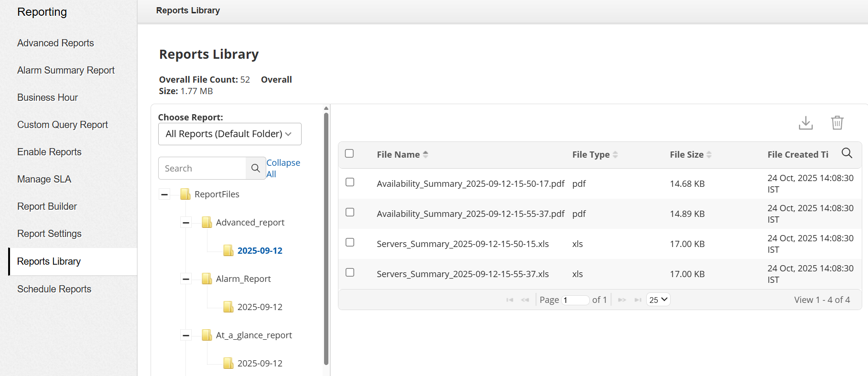868x376 pixels.
Task: Click the folder tree search magnifier button
Action: coord(256,168)
